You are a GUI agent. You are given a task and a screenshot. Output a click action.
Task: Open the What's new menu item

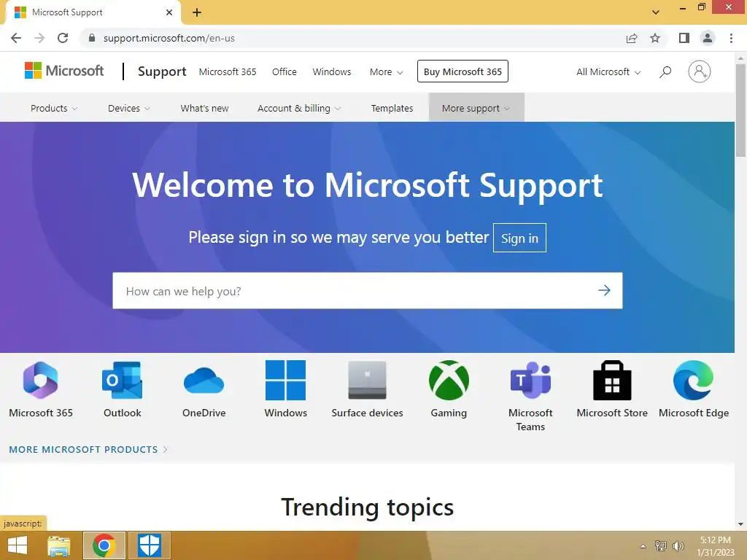coord(204,108)
